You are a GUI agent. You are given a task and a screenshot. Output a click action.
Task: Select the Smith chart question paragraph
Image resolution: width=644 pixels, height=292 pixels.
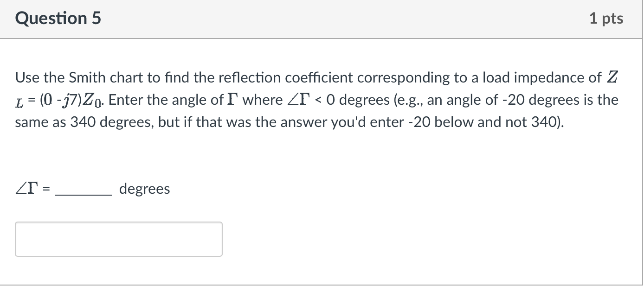tap(316, 99)
